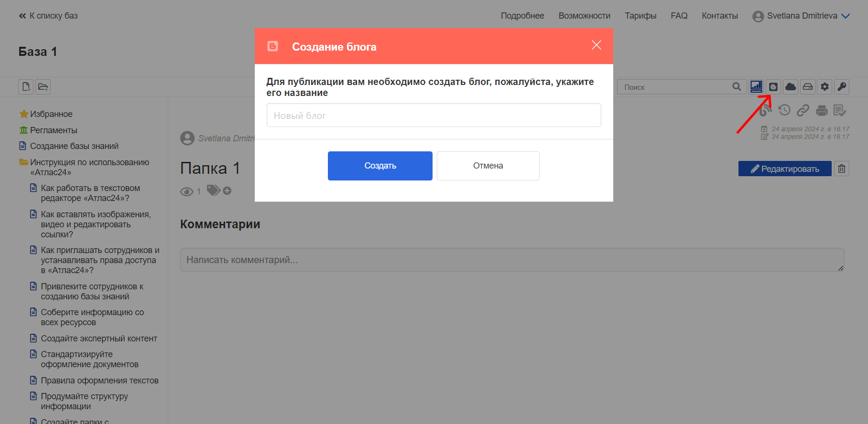Image resolution: width=868 pixels, height=424 pixels.
Task: Copy the document link chain icon
Action: 803,110
